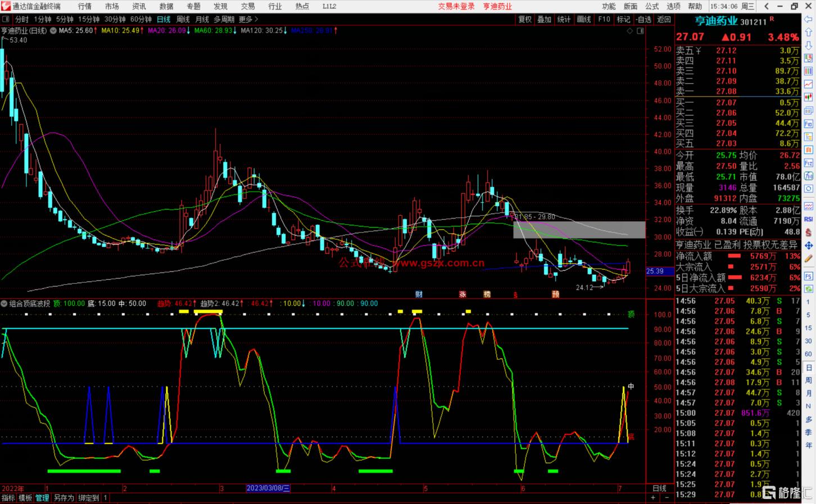Click the F10 button in chart toolbar
The width and height of the screenshot is (816, 504).
[604, 19]
